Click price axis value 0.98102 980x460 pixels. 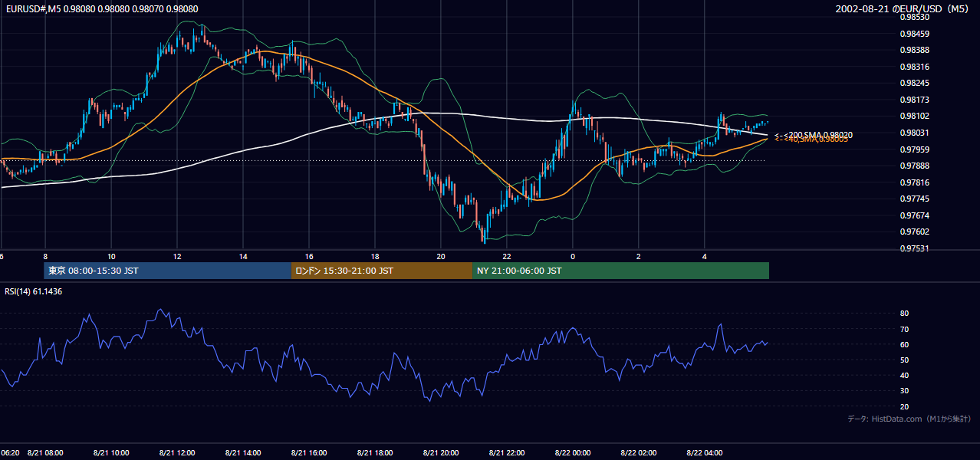point(914,117)
